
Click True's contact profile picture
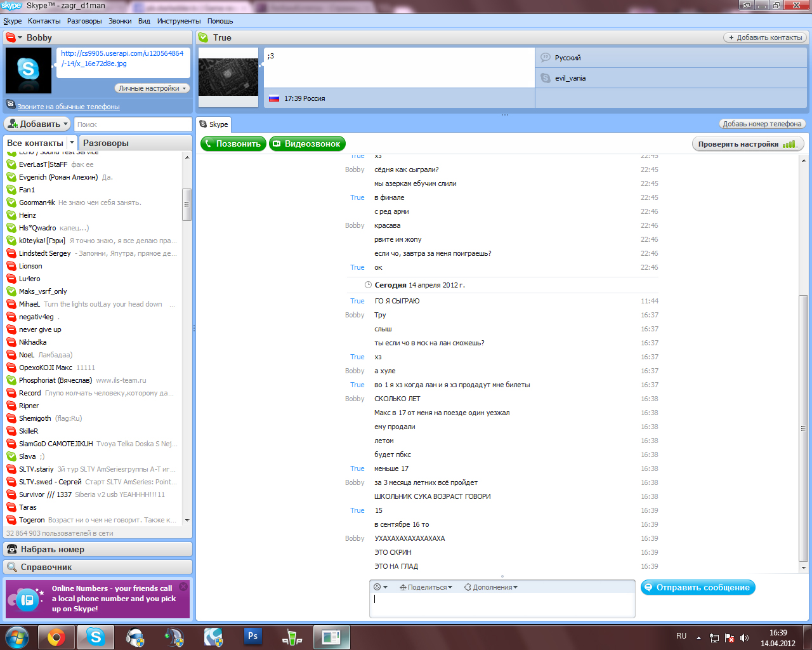point(228,77)
